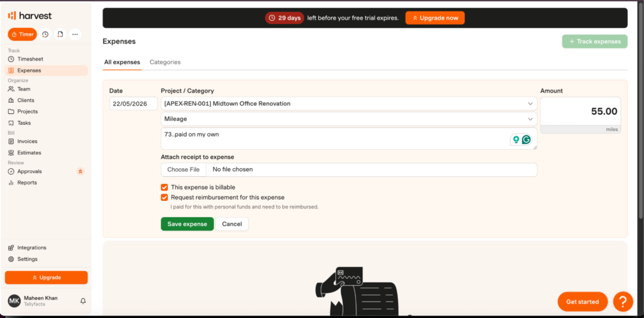Click Maheen Khan profile name

[x=41, y=298]
